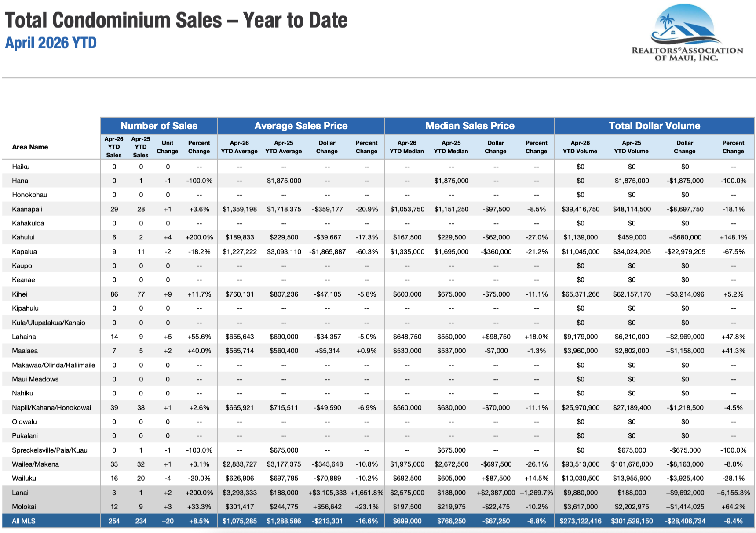
Task: Click the 'Spreckelsville/Paia/Kuau' row label
Action: point(49,450)
